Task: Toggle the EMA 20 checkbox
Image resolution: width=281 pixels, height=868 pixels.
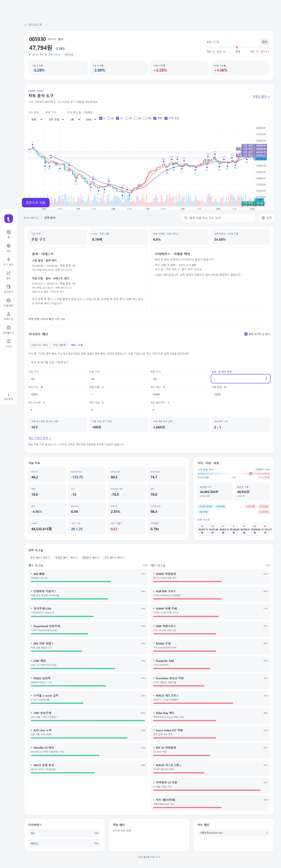Action: [x=109, y=118]
